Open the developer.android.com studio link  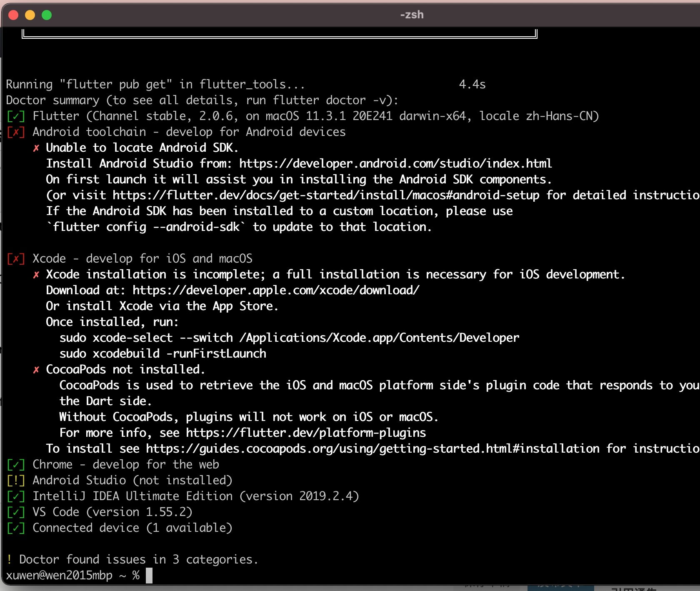point(395,163)
